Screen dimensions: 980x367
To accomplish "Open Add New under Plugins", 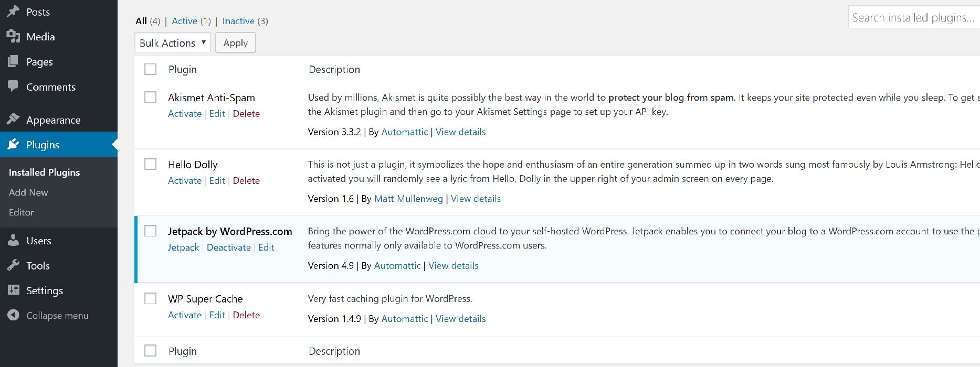I will (28, 192).
